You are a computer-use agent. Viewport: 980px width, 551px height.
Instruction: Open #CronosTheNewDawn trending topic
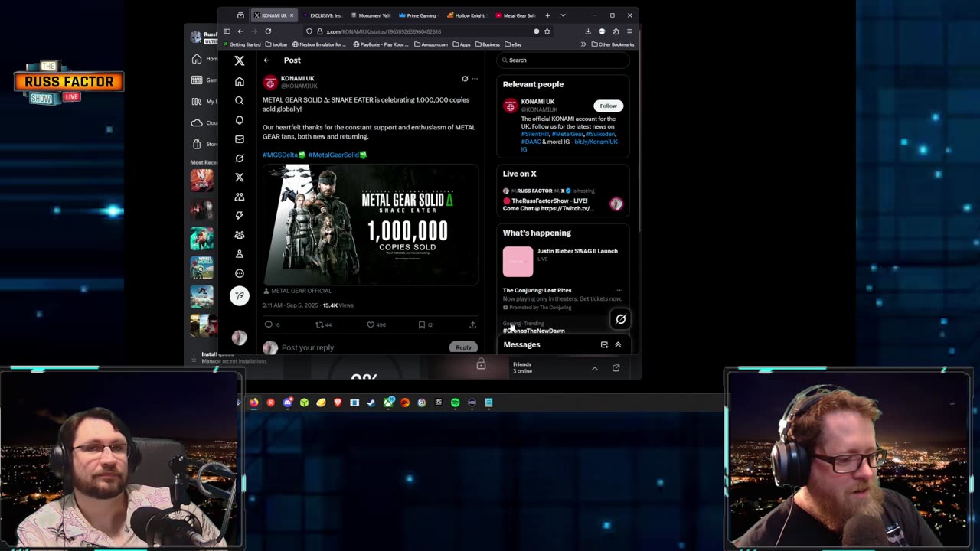click(x=534, y=331)
